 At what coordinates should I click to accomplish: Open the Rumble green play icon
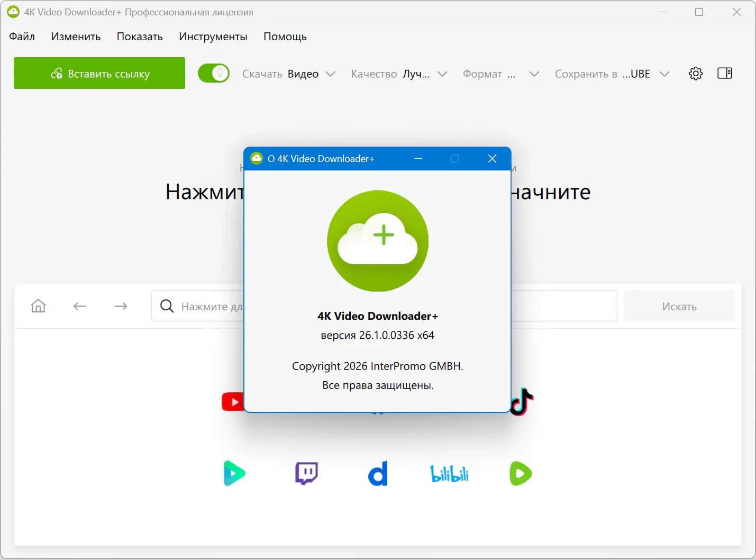pos(521,474)
